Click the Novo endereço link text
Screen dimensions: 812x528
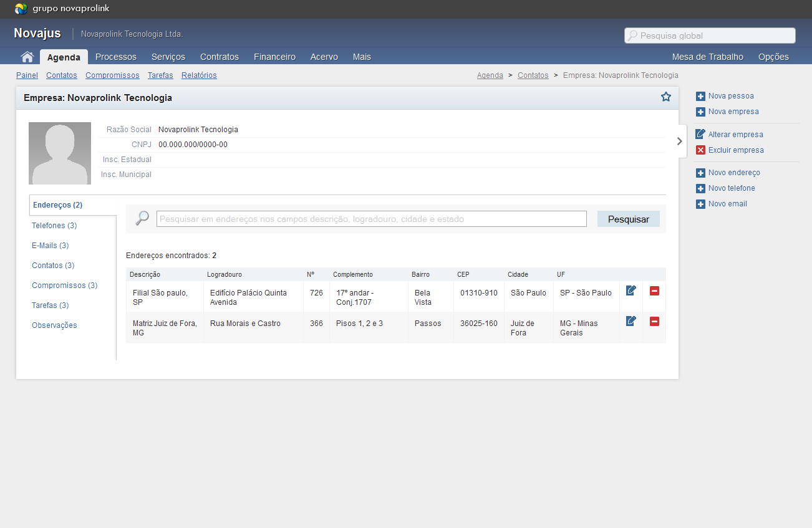click(x=734, y=173)
